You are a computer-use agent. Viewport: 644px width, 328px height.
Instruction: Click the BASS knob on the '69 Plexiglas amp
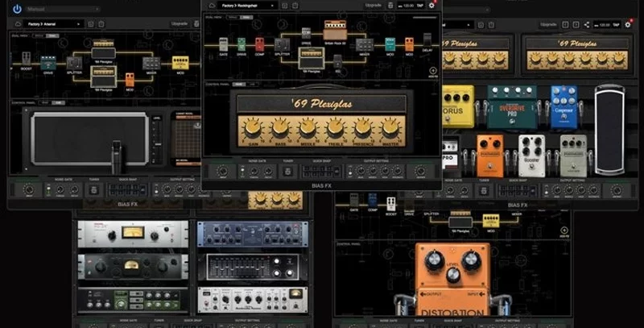click(280, 128)
